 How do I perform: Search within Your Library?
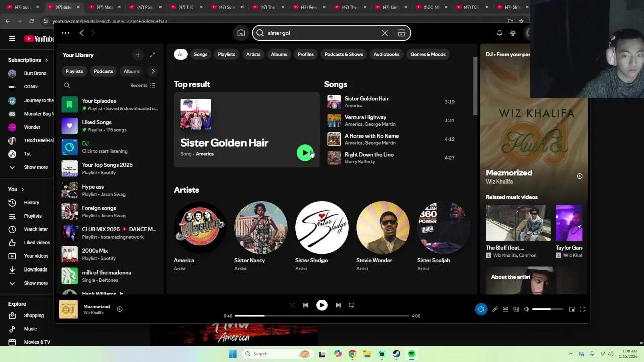pyautogui.click(x=67, y=85)
